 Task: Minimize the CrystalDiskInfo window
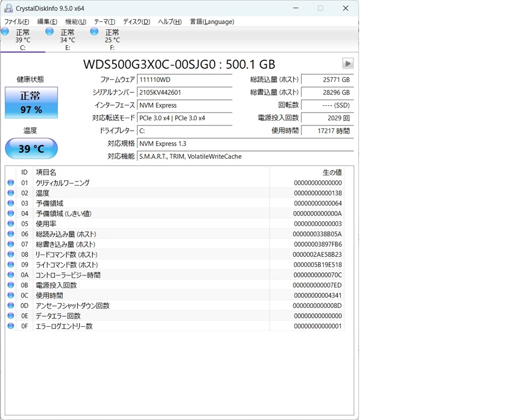click(x=296, y=8)
